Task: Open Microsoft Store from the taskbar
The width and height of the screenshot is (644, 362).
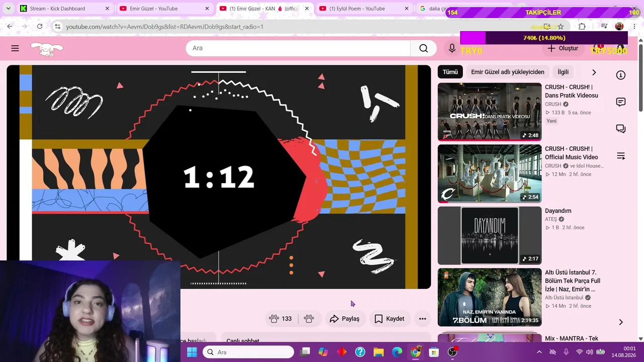Action: pos(434,352)
